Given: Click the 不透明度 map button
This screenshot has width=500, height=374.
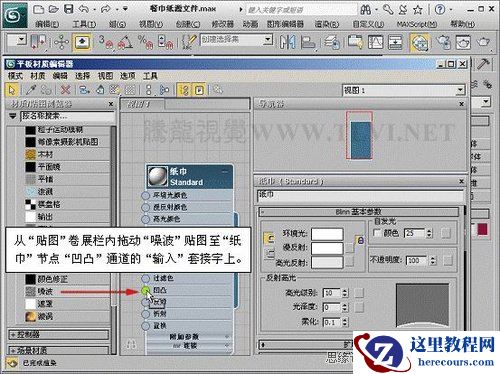Looking at the screenshot, I should point(448,260).
